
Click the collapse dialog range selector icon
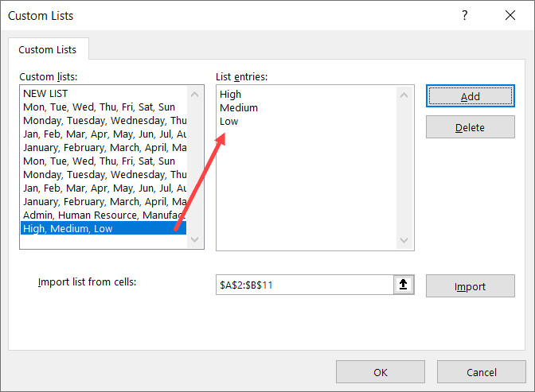point(404,285)
